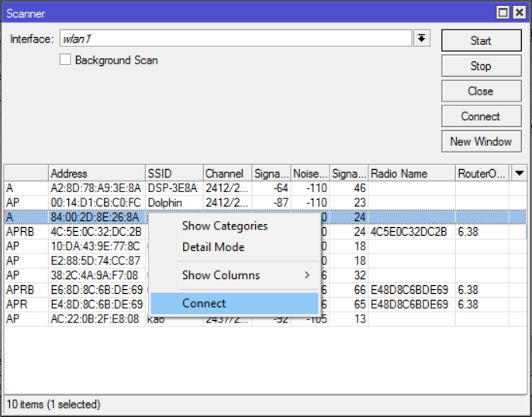Close the Scanner window via title bar

[519, 13]
